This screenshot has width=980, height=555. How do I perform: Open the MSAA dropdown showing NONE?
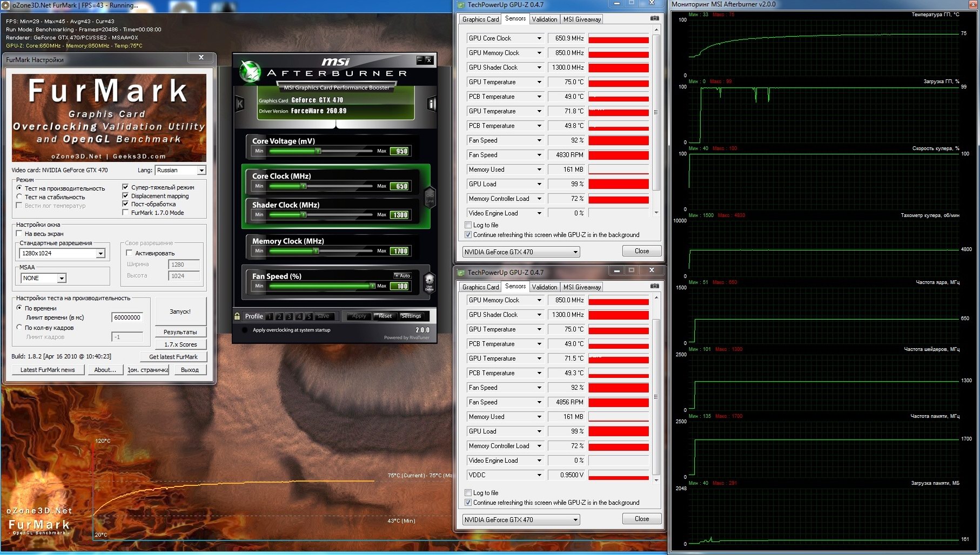[x=62, y=279]
